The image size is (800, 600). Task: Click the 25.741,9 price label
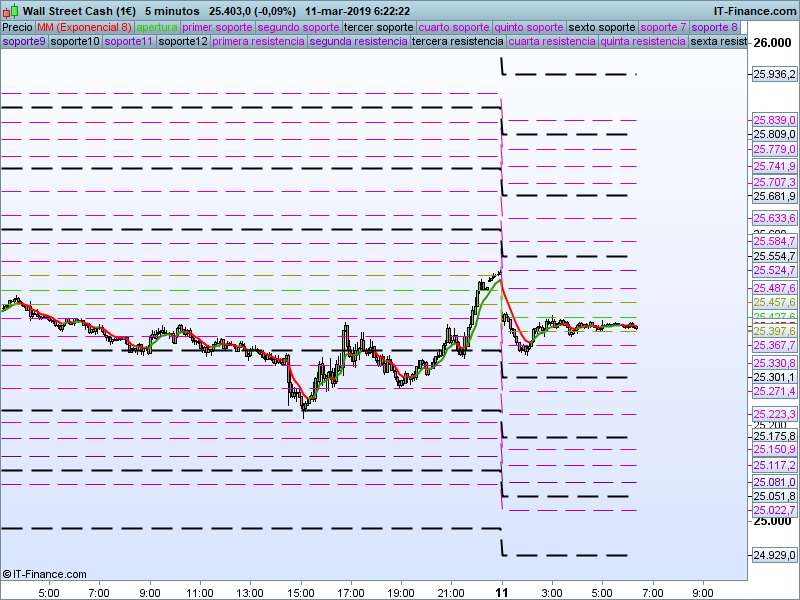pos(774,166)
